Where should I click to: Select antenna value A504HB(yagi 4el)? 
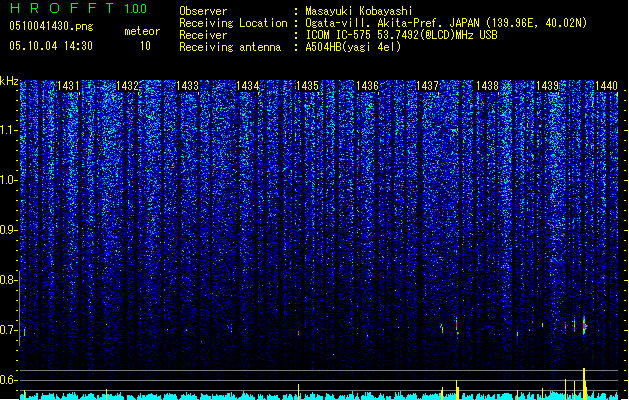[353, 47]
